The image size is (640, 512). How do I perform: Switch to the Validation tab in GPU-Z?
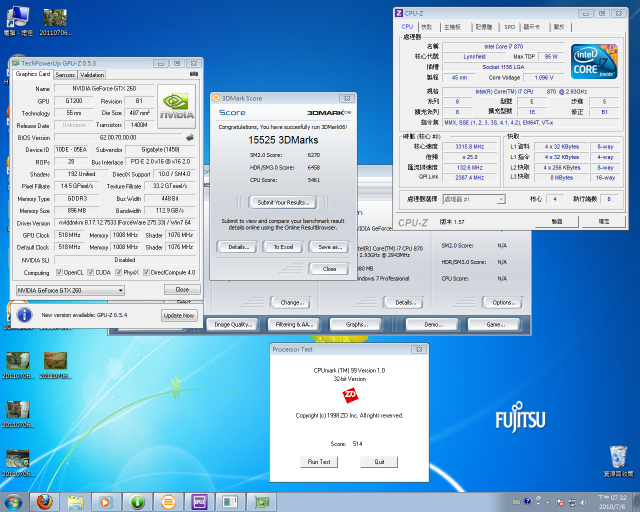point(92,75)
